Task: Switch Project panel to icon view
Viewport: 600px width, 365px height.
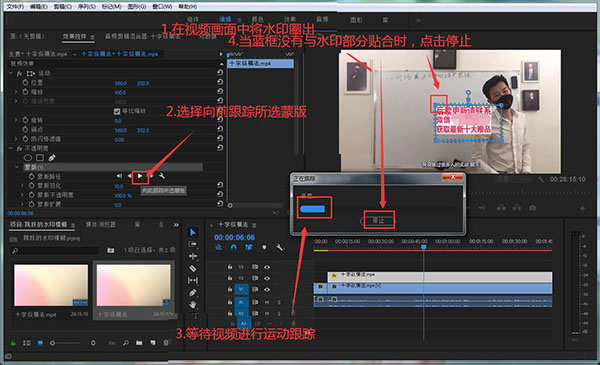Action: pyautogui.click(x=40, y=343)
